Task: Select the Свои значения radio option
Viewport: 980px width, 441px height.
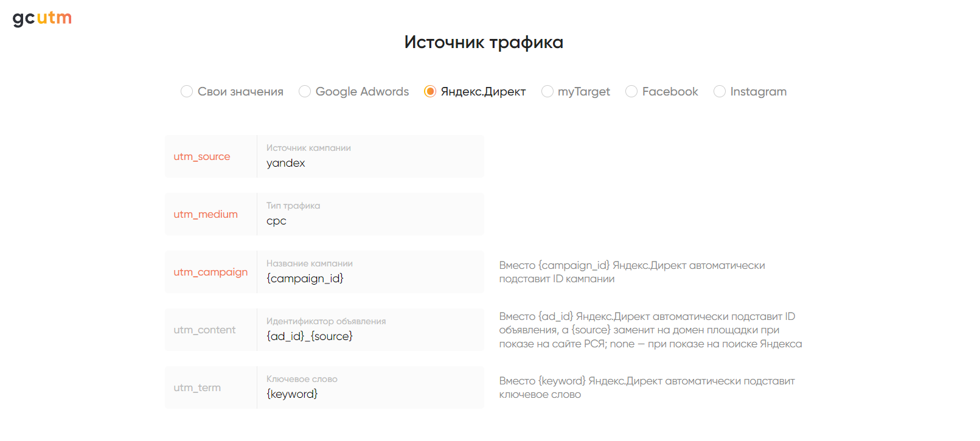Action: (x=232, y=91)
